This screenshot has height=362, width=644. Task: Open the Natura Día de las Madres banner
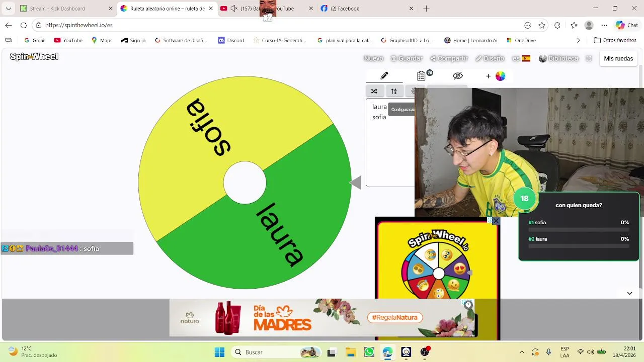(x=323, y=318)
